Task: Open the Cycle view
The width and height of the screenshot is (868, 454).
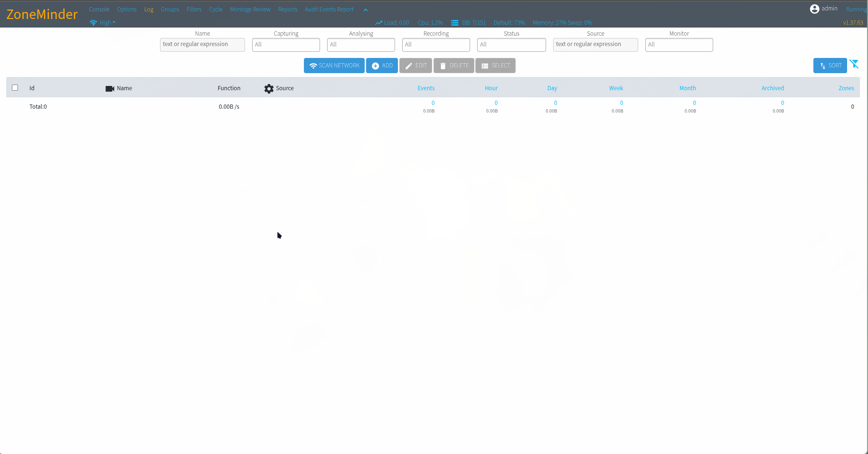Action: click(216, 9)
